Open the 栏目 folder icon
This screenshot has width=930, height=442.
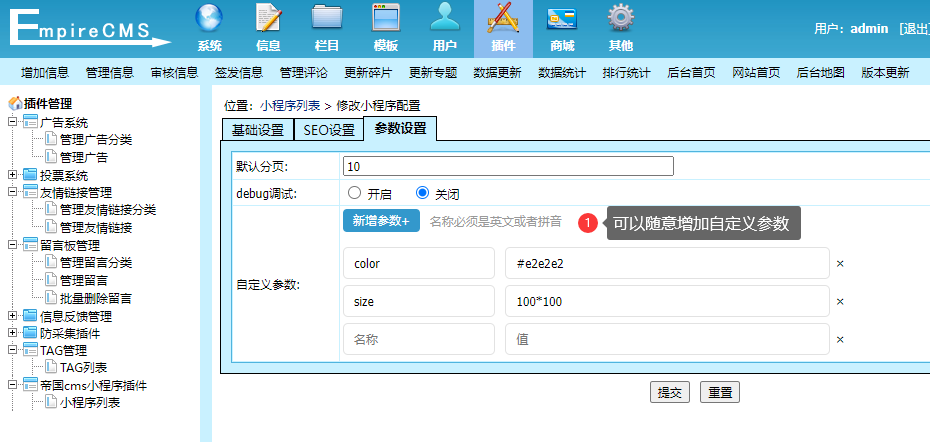[327, 20]
